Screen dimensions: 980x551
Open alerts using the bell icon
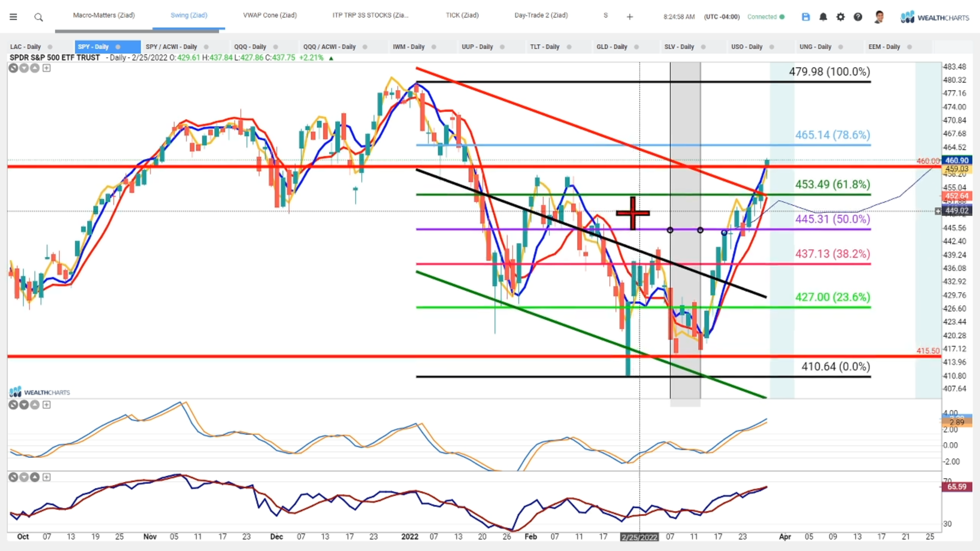[x=823, y=17]
